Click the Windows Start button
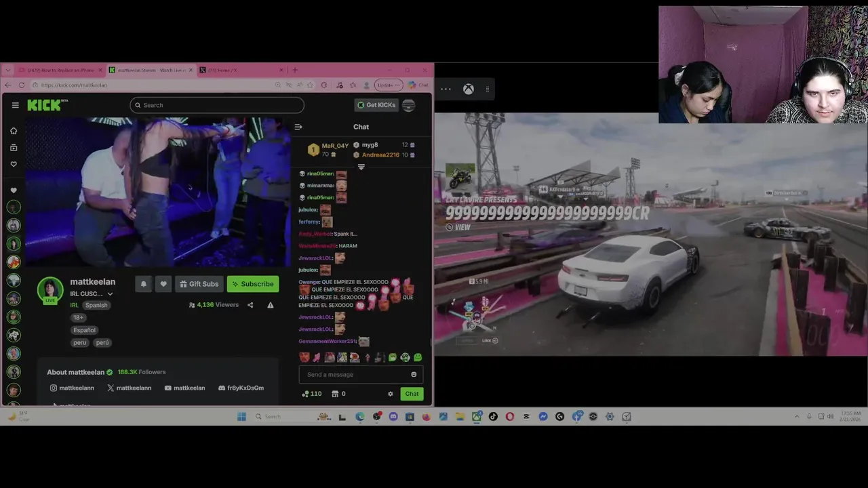This screenshot has width=868, height=488. point(241,416)
